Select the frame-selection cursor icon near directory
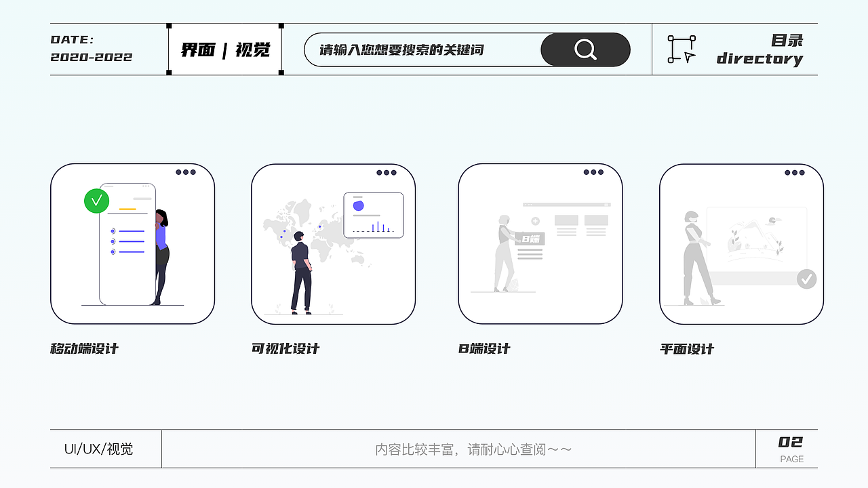868x488 pixels. coord(680,49)
